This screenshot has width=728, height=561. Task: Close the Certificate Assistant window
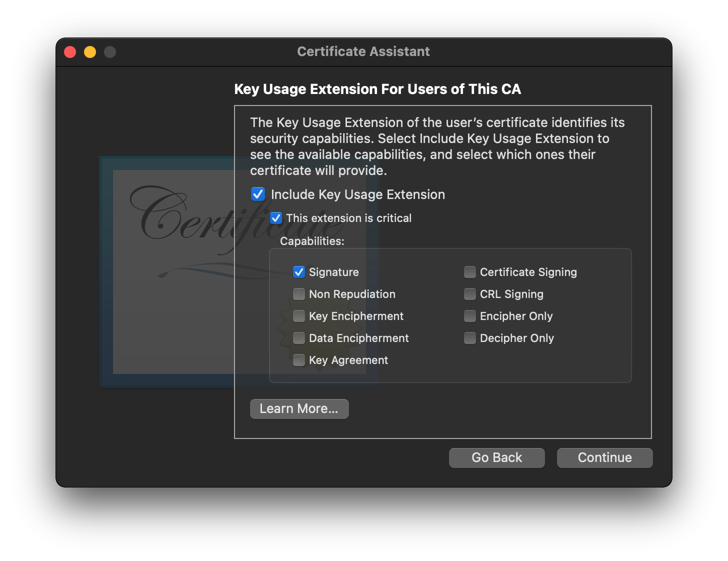coord(70,52)
